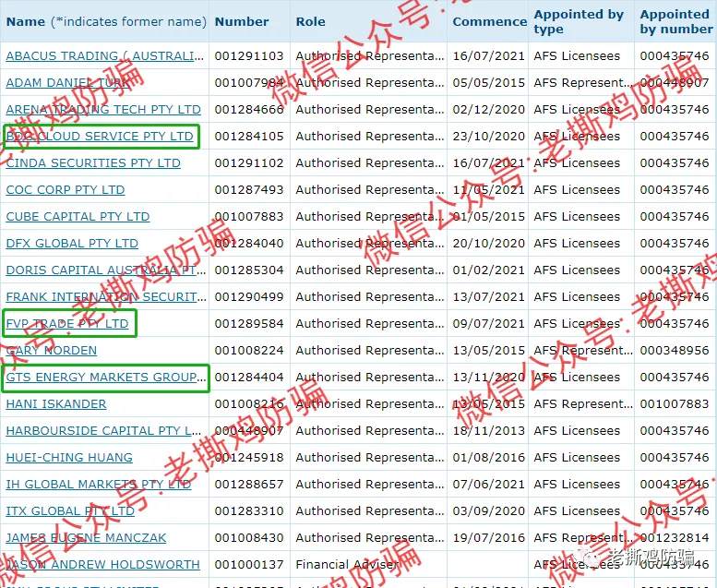Select commence date 07/06/2021

pos(489,484)
